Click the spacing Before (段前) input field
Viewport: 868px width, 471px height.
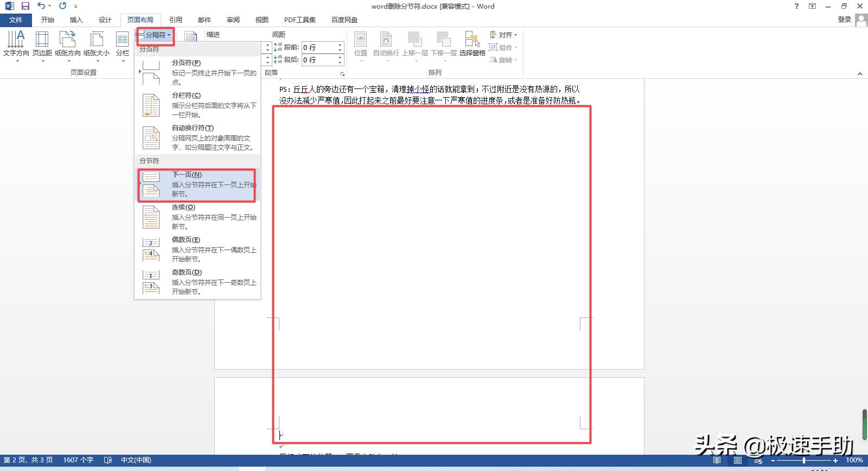tap(319, 47)
